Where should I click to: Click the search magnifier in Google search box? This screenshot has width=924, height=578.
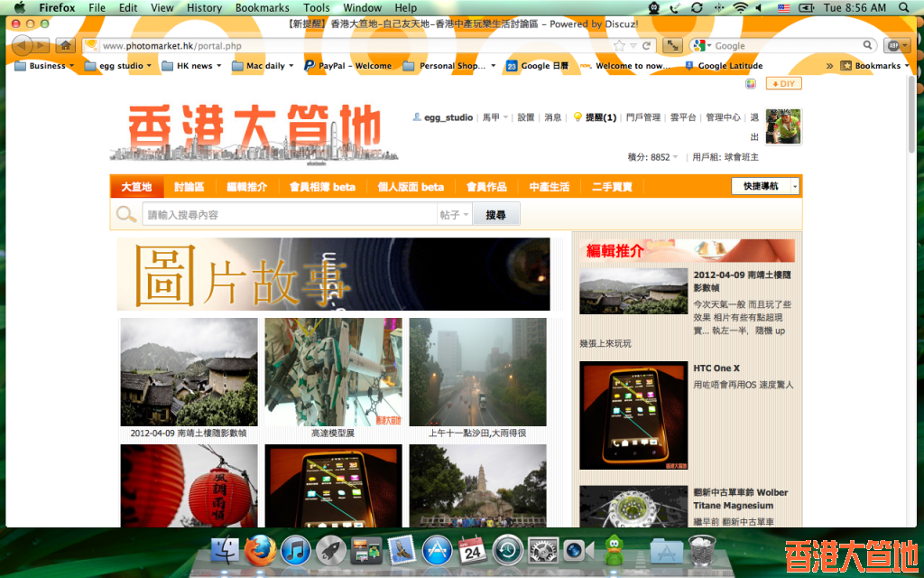(x=867, y=45)
